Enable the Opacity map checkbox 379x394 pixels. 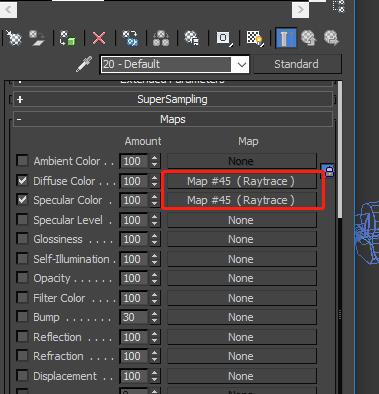click(x=22, y=278)
